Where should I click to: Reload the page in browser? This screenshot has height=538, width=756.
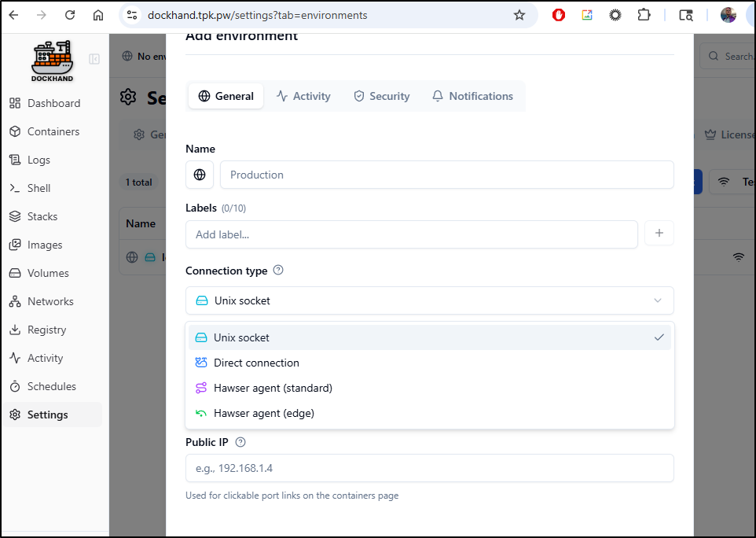coord(70,15)
